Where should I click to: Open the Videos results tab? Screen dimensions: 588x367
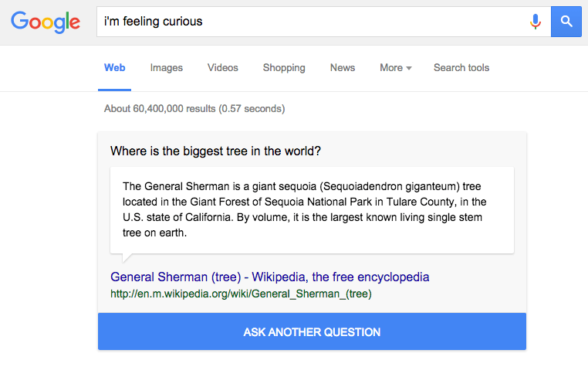click(223, 68)
